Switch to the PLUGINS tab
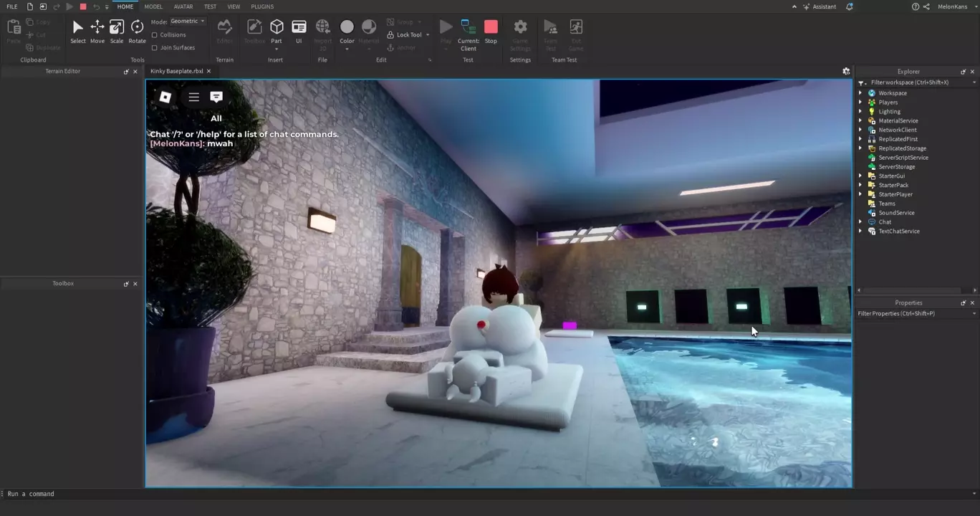Image resolution: width=980 pixels, height=516 pixels. [262, 6]
